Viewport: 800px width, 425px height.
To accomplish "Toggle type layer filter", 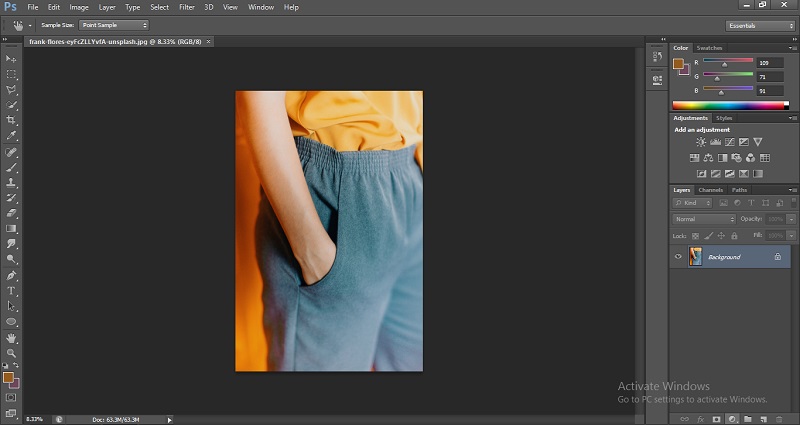I will click(x=751, y=203).
